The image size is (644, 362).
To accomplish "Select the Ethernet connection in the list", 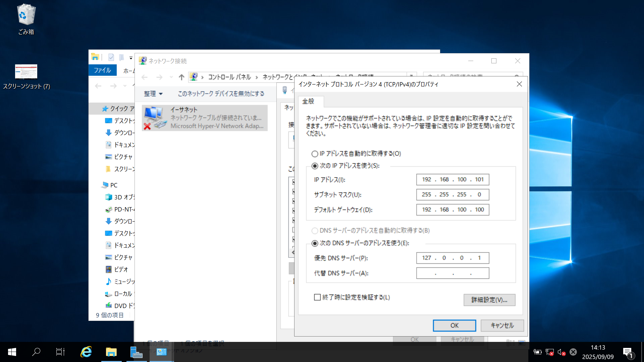I will (205, 118).
